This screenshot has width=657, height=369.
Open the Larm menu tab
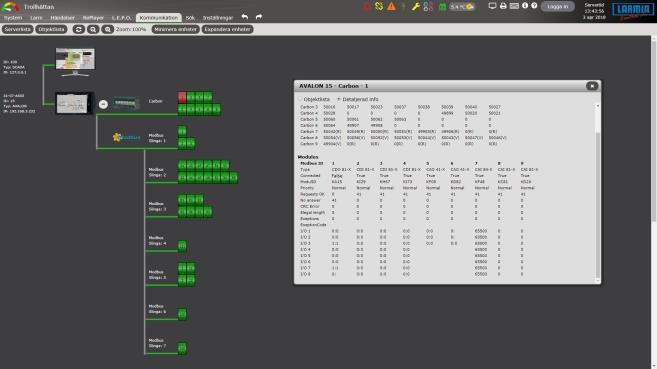[x=36, y=18]
